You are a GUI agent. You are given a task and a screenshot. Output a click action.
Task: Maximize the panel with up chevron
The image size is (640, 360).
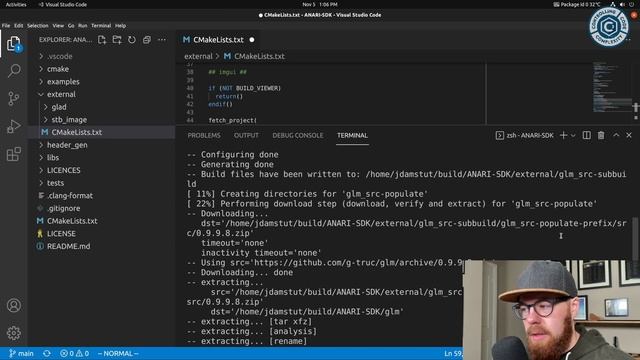click(616, 135)
